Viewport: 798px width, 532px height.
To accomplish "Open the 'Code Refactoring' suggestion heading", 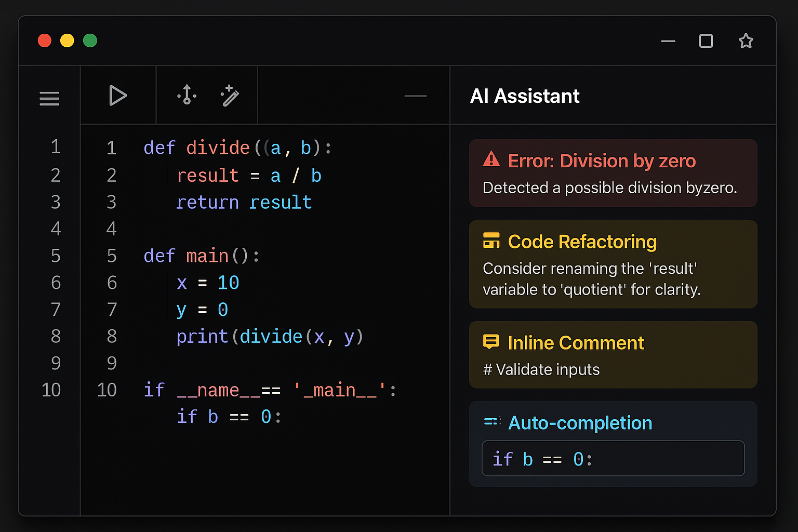I will pos(582,242).
